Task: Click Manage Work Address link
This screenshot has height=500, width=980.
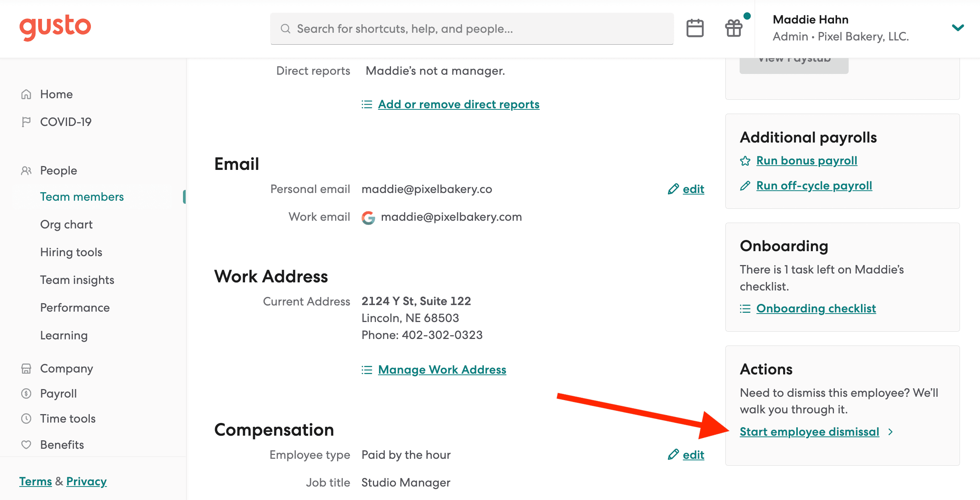Action: pyautogui.click(x=442, y=369)
